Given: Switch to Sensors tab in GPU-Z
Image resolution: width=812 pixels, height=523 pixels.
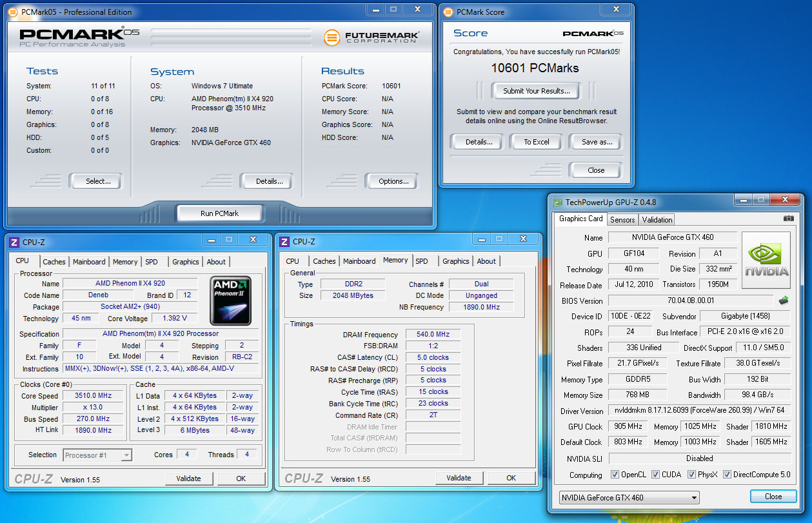Looking at the screenshot, I should coord(622,219).
